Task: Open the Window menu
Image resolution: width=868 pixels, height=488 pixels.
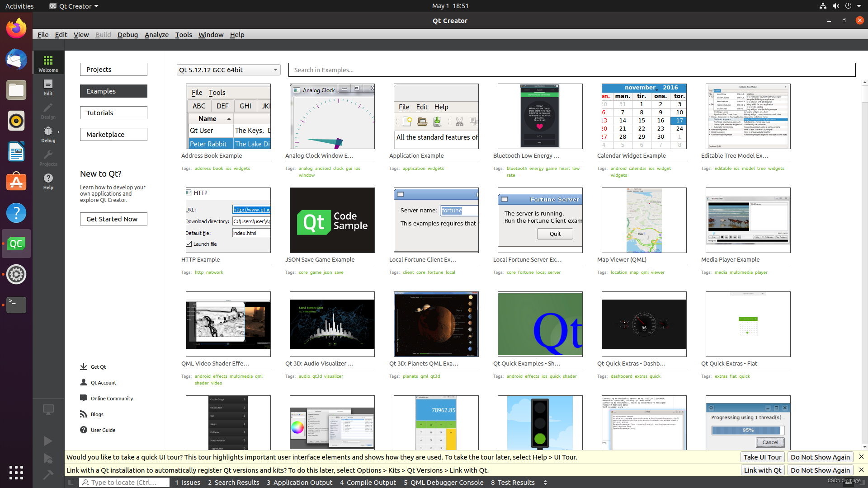Action: tap(211, 34)
